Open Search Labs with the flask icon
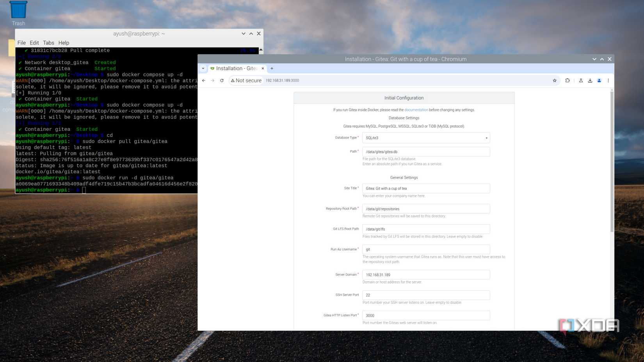 581,80
